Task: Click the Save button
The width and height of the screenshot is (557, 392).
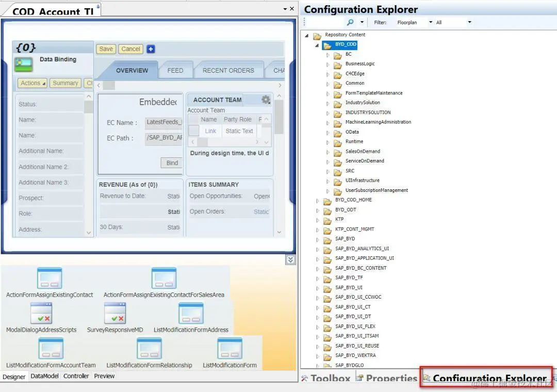Action: (x=106, y=49)
